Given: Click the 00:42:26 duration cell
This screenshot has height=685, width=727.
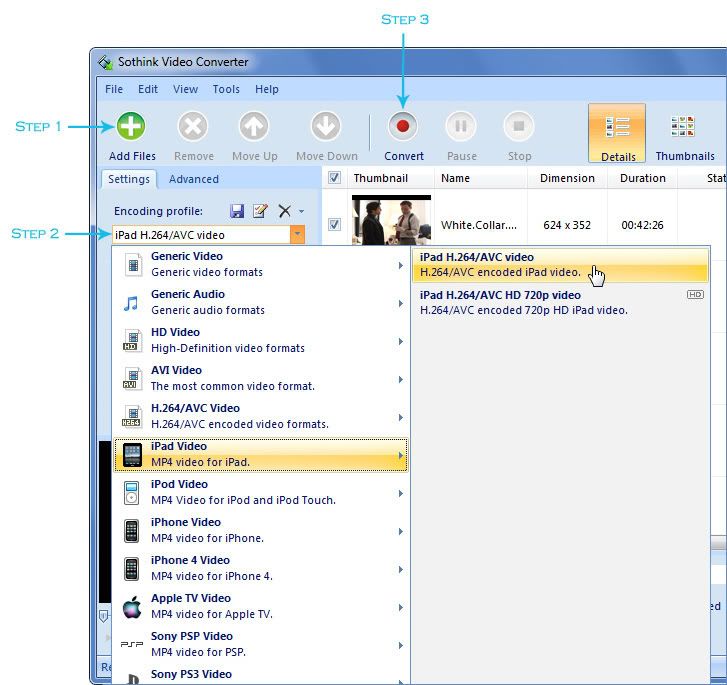Looking at the screenshot, I should [x=642, y=225].
